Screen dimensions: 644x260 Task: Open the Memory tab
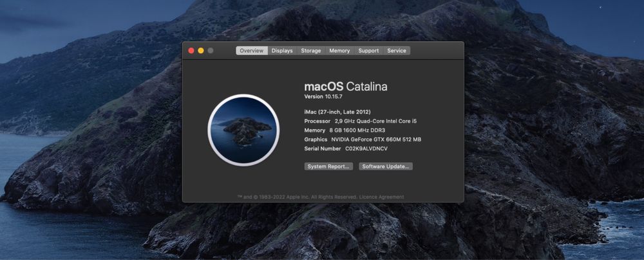click(339, 50)
